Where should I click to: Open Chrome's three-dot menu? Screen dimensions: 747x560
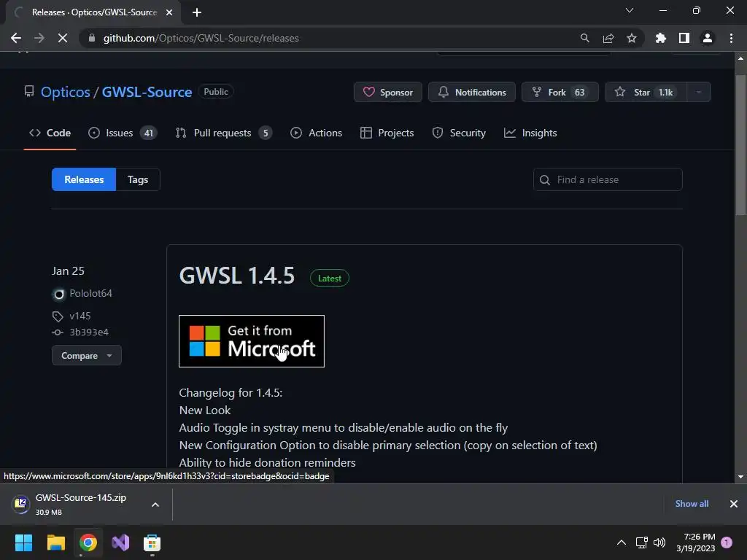pos(731,38)
